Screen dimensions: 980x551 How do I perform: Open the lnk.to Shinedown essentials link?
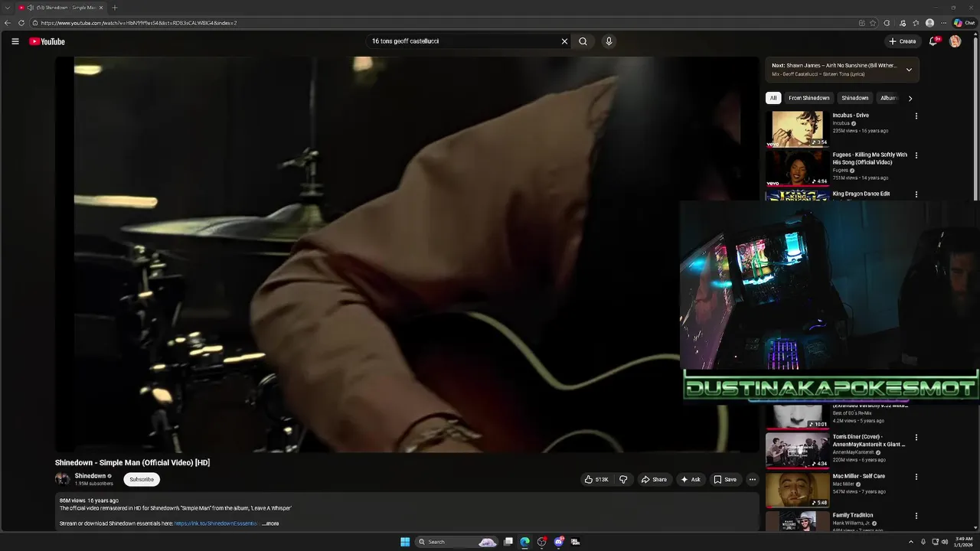(216, 523)
